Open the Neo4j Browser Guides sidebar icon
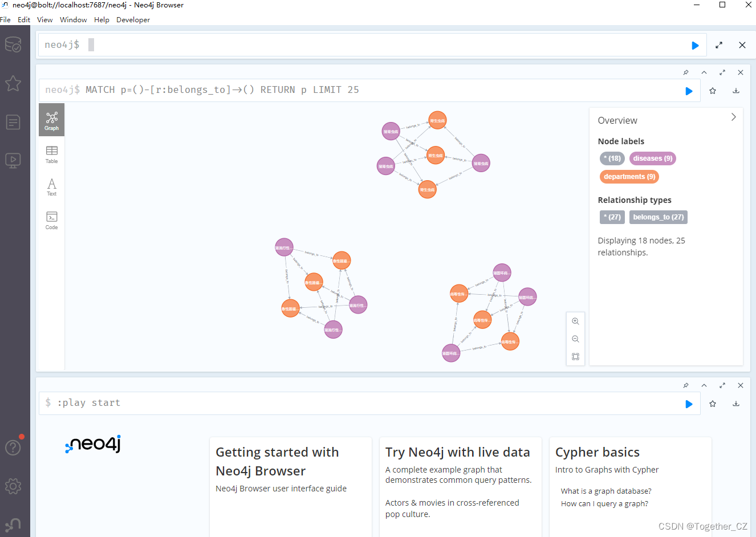756x537 pixels. tap(13, 161)
